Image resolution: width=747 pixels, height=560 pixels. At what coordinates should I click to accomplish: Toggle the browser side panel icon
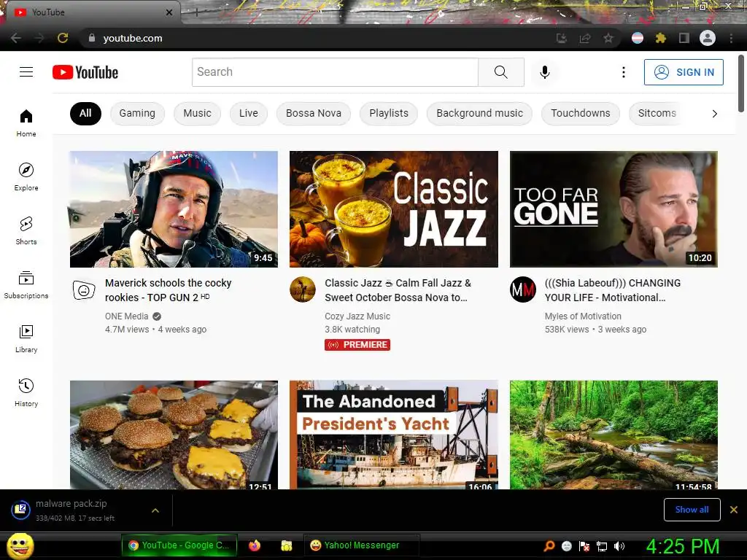point(684,38)
